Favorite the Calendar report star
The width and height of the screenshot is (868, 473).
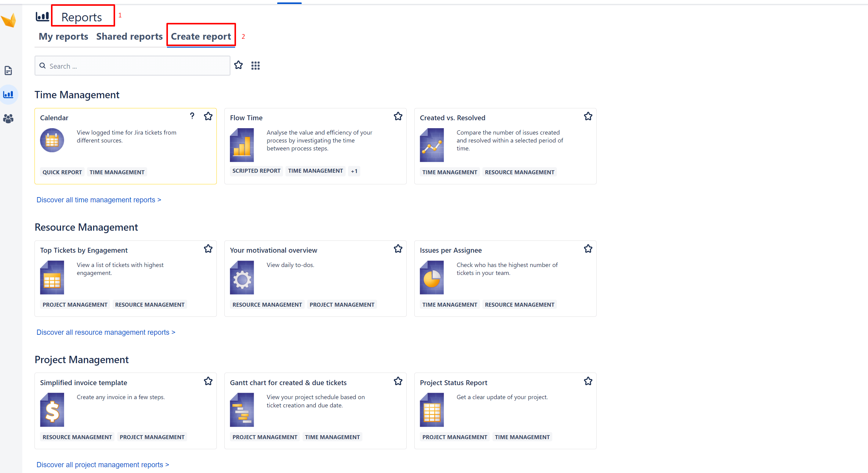[x=208, y=116]
